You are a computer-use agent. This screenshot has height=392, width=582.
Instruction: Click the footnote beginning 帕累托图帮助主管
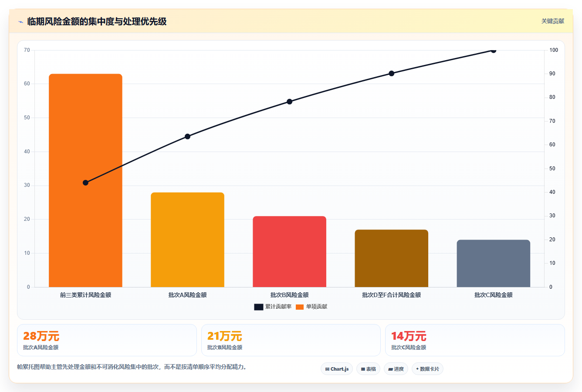point(133,367)
